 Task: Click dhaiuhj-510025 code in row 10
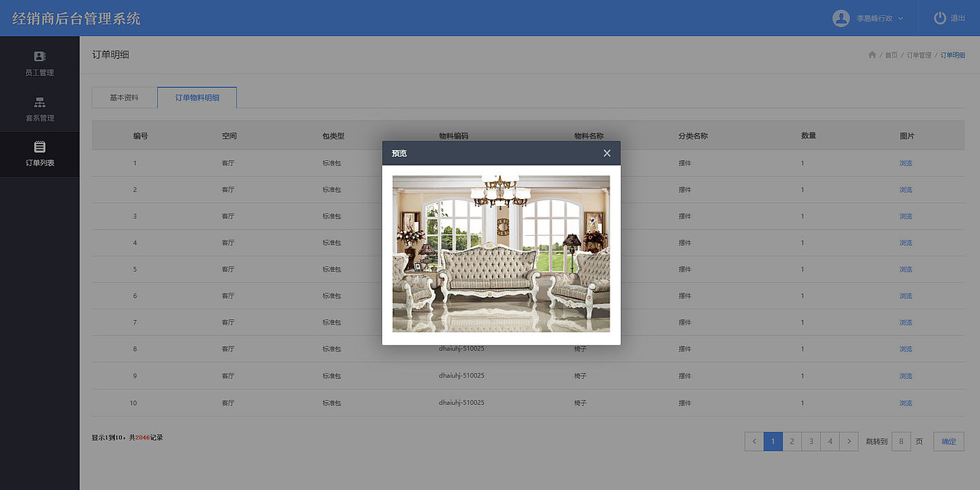click(x=462, y=403)
